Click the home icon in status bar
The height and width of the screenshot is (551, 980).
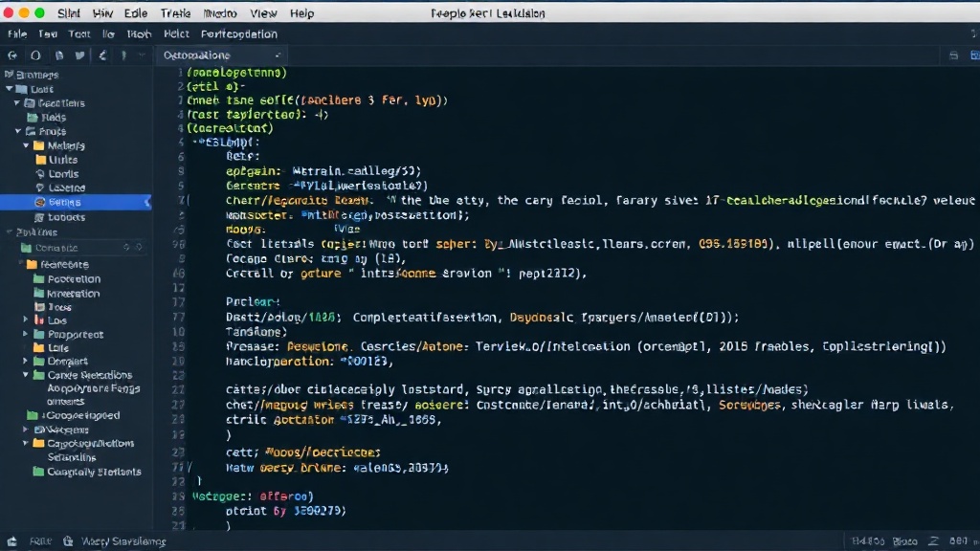click(x=11, y=541)
